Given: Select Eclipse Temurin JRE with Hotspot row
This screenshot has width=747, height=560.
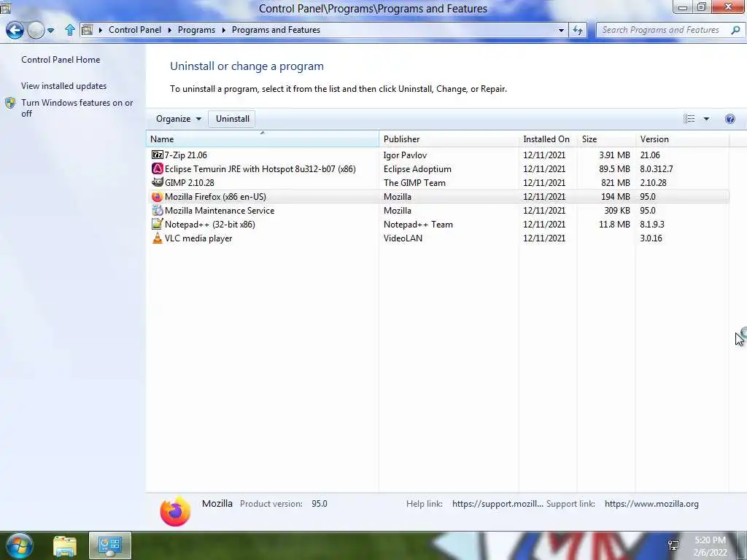Looking at the screenshot, I should pos(438,168).
